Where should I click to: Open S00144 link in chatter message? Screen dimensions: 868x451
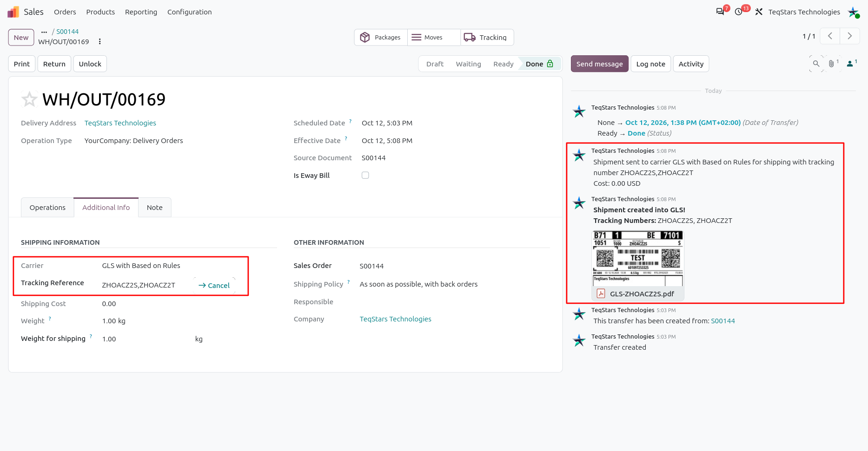(723, 321)
